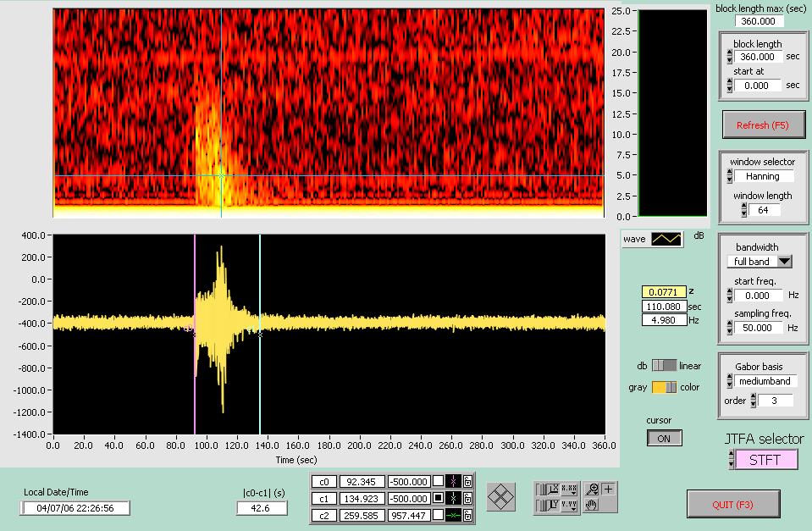Screen dimensions: 812x531
Task: Toggle the c1 cursor selection box
Action: [x=438, y=498]
